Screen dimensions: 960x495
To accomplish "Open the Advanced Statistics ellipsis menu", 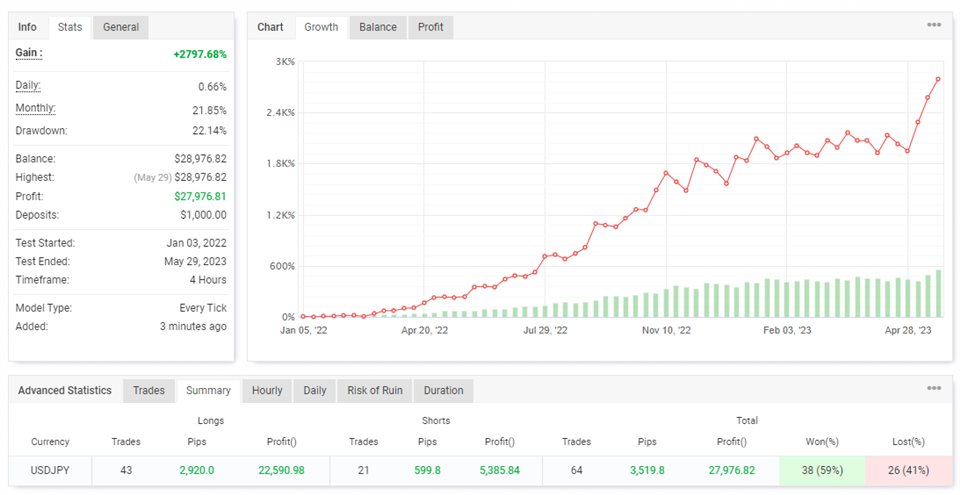I will pyautogui.click(x=934, y=388).
